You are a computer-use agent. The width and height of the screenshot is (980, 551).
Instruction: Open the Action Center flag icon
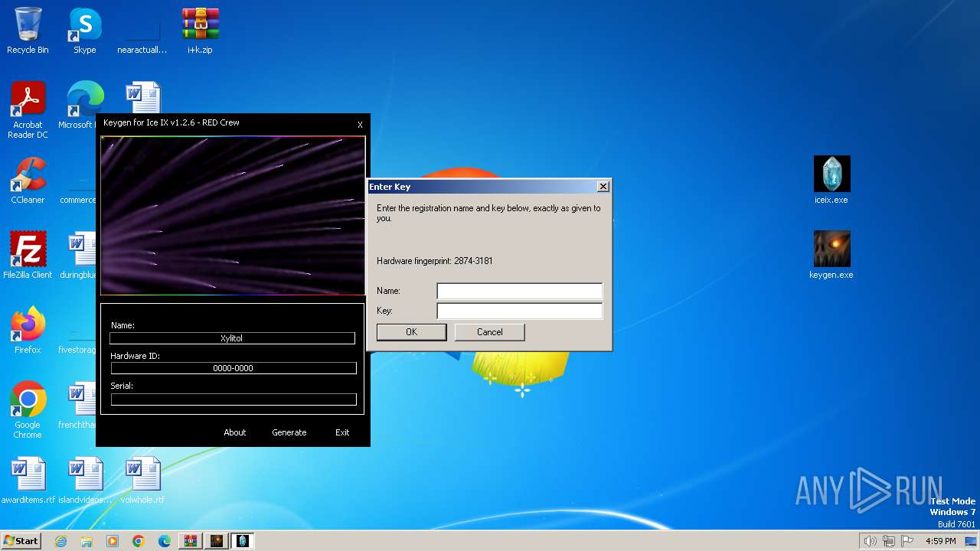[x=908, y=541]
